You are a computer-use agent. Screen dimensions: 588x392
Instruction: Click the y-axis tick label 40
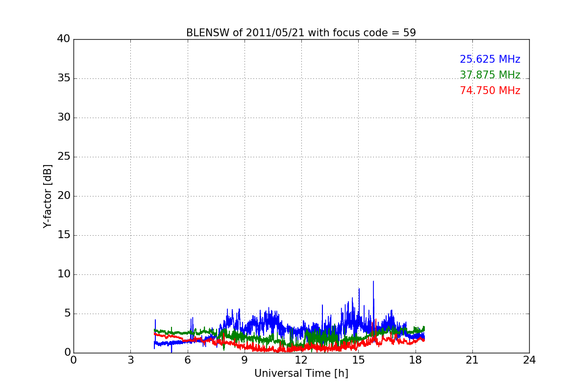[64, 39]
